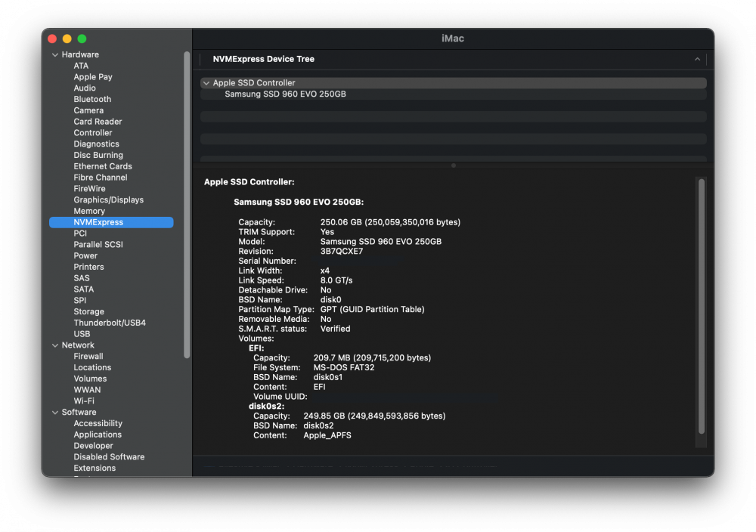Select Controller in the sidebar
Viewport: 756px width, 532px height.
pyautogui.click(x=92, y=133)
